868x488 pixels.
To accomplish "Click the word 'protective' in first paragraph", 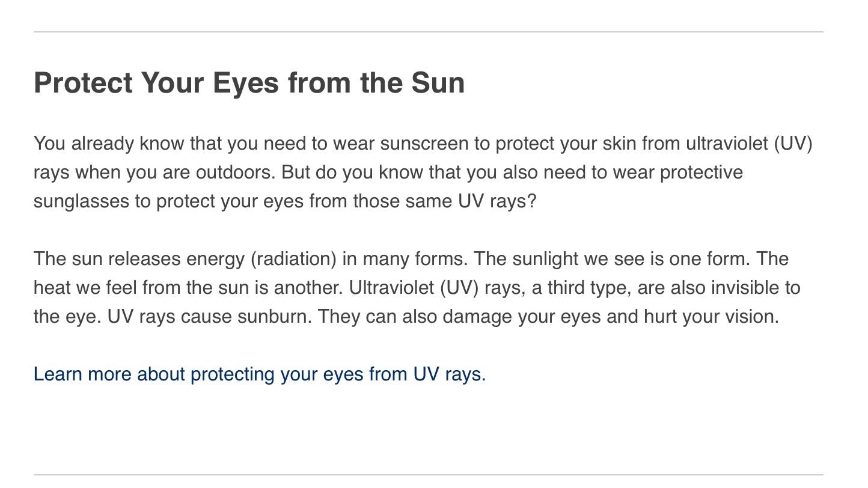I will point(701,172).
